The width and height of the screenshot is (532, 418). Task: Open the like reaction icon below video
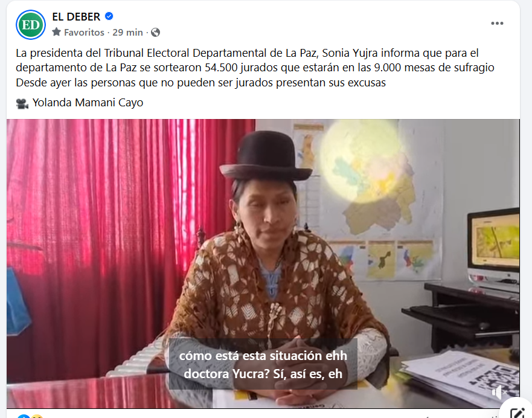(23, 416)
